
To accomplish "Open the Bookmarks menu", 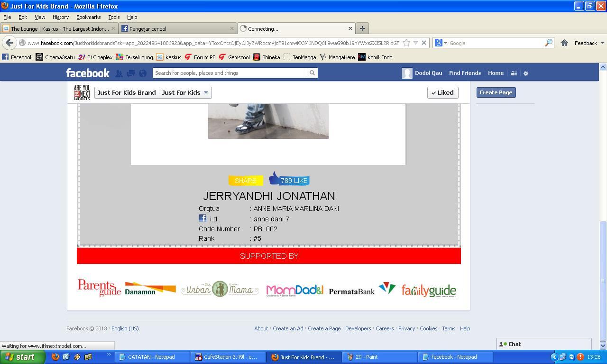I will click(88, 17).
